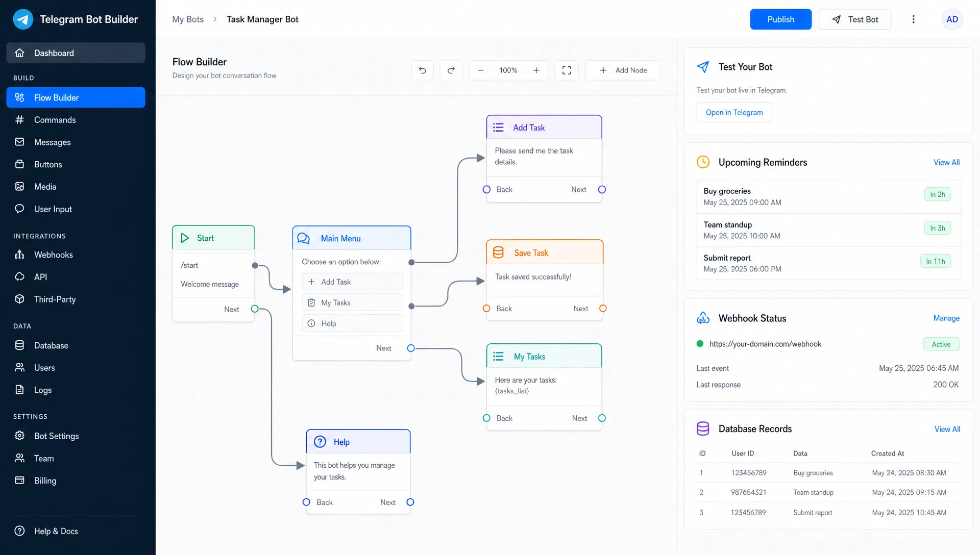Click the Team sidebar icon
This screenshot has height=555, width=980.
tap(19, 458)
